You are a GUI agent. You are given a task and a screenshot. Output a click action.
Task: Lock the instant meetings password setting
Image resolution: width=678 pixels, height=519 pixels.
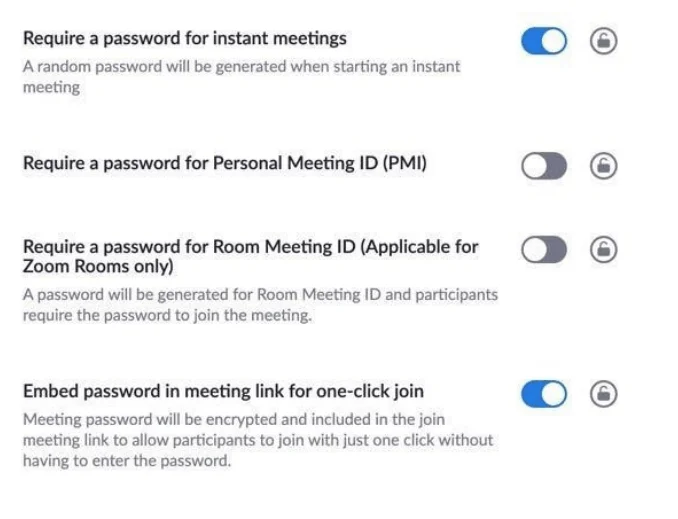click(x=603, y=41)
